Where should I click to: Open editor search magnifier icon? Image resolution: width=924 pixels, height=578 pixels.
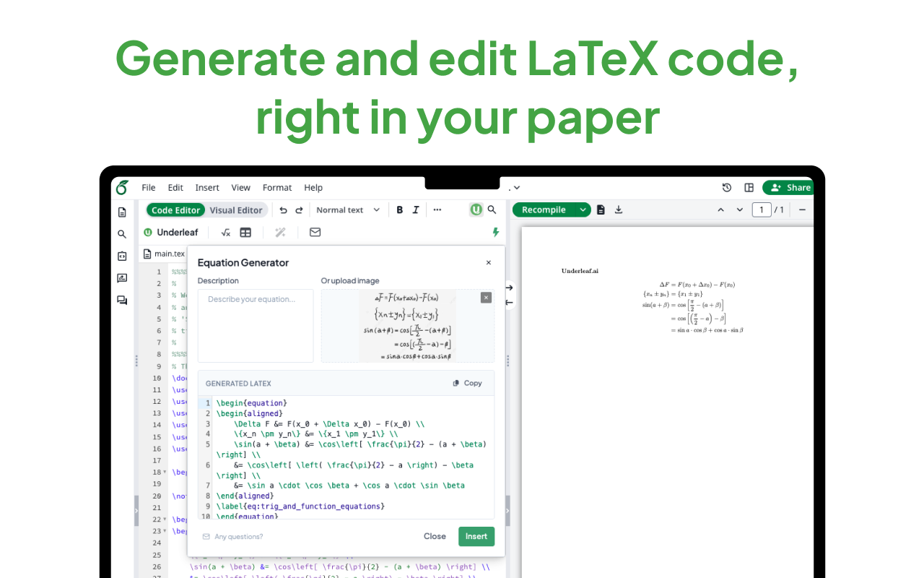point(492,210)
